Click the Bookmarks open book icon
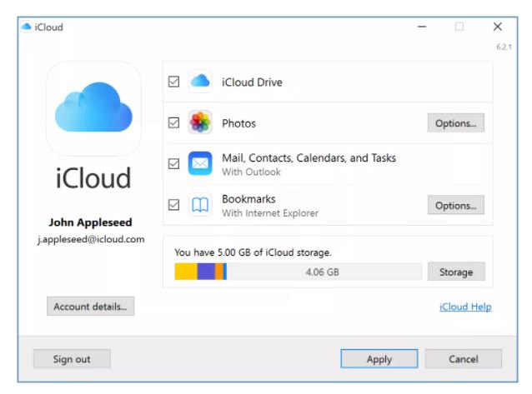Screen dimensions: 532x394 tap(200, 204)
